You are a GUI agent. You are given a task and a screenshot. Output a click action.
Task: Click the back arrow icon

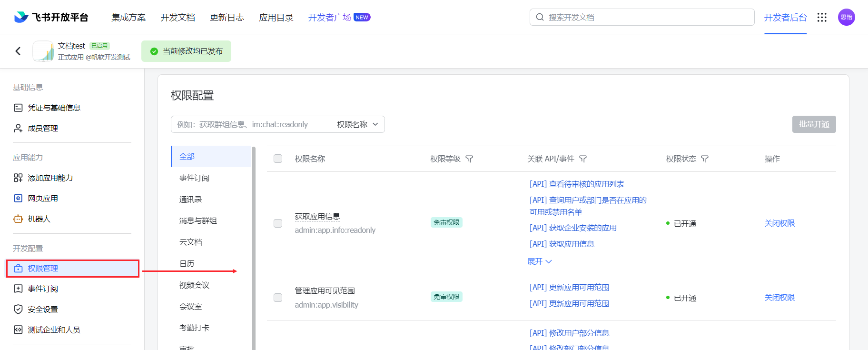point(18,51)
